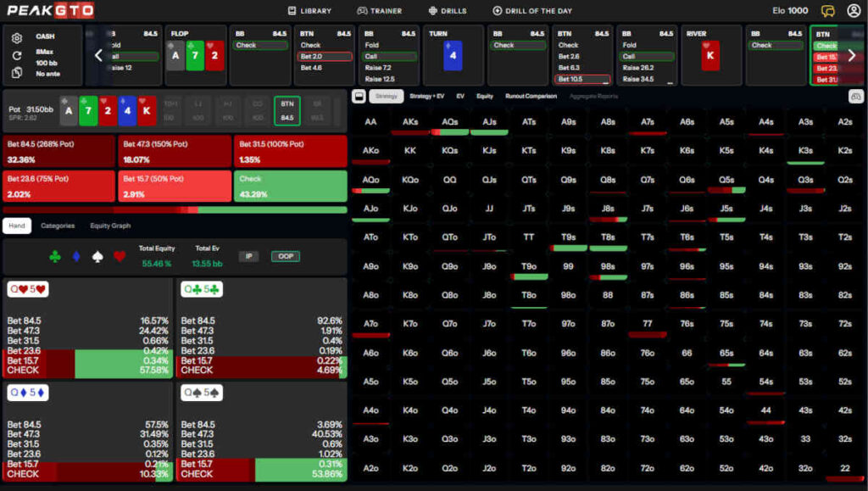Filter by diamonds suit icon

76,256
